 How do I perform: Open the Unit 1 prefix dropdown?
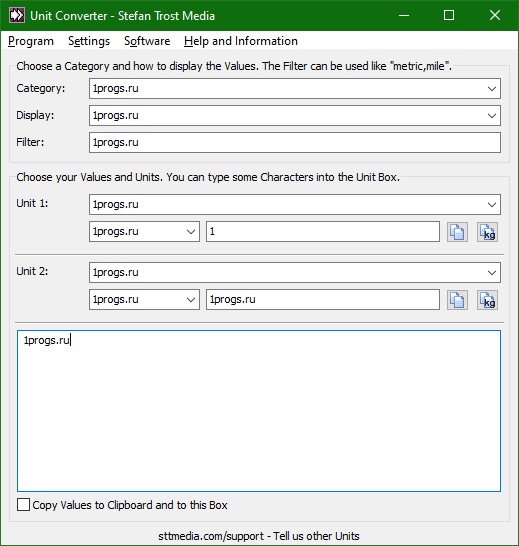coord(191,232)
